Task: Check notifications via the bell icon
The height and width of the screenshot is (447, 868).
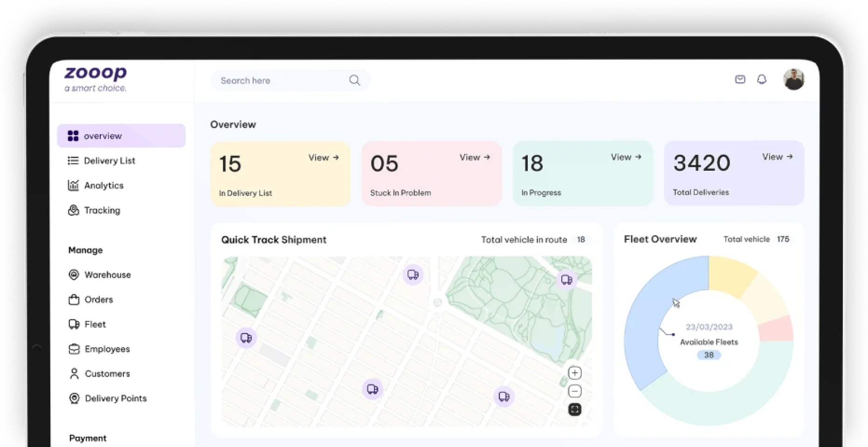Action: pos(762,79)
